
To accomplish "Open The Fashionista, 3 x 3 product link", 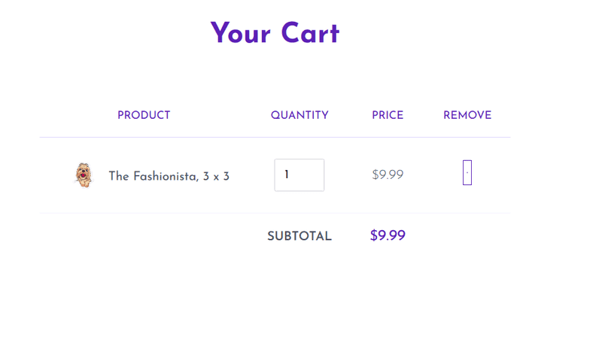I will tap(169, 177).
